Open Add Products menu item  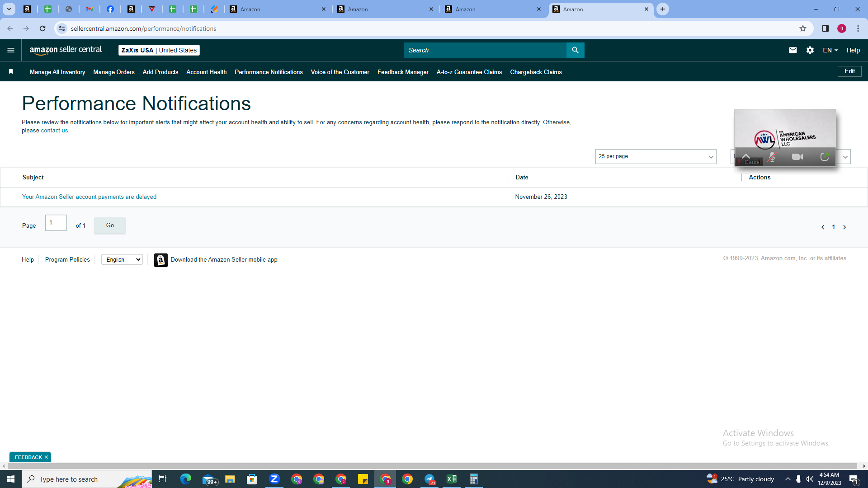[x=160, y=72]
